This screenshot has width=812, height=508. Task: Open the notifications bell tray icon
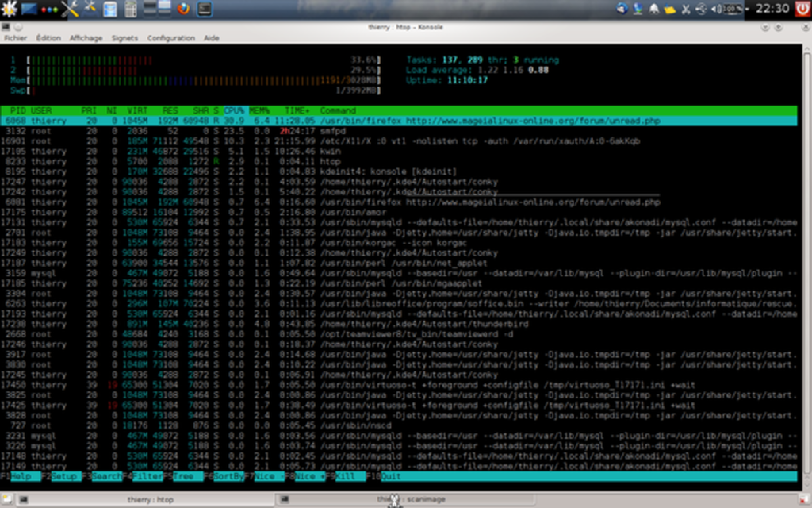[x=654, y=10]
